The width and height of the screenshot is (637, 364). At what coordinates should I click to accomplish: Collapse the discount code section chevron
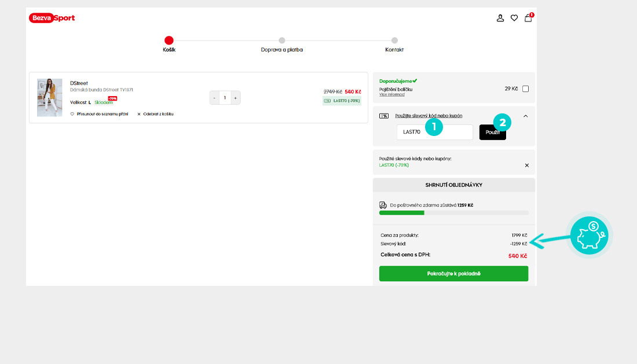525,116
